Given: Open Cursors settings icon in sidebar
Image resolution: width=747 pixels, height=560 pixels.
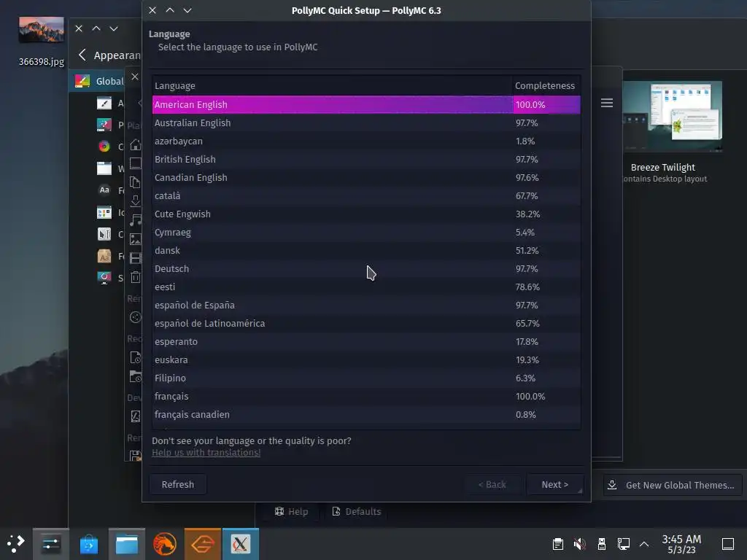Looking at the screenshot, I should [104, 234].
